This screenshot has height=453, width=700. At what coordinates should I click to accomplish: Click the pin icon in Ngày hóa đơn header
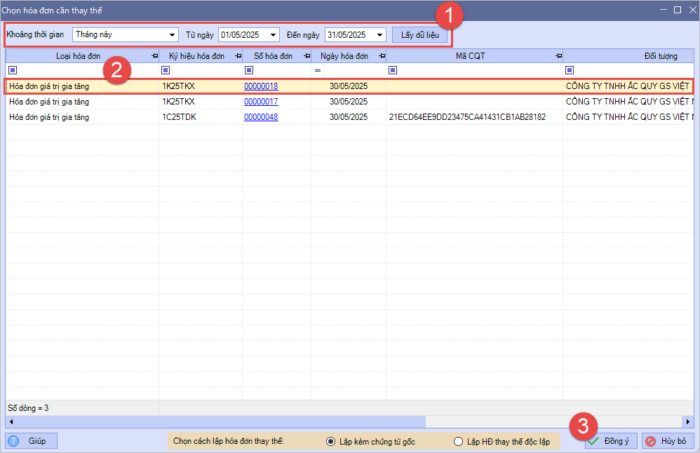click(x=380, y=56)
